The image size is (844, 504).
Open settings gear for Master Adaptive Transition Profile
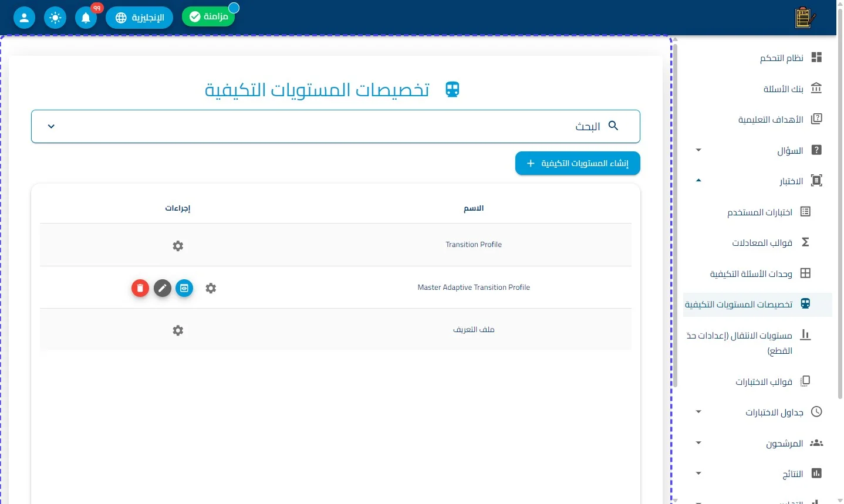211,288
